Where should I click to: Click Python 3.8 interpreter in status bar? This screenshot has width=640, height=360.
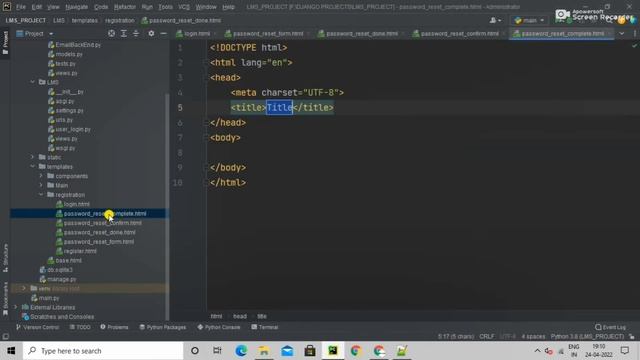[587, 337]
